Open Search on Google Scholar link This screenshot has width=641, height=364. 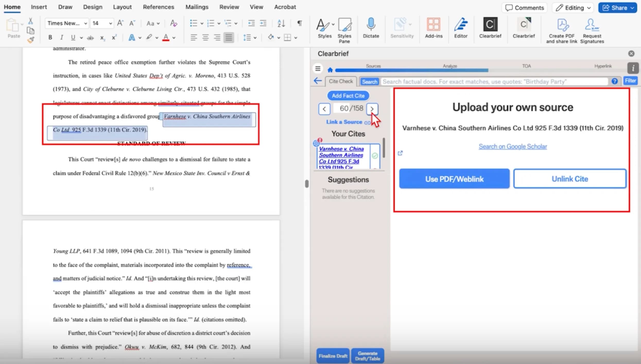coord(513,146)
